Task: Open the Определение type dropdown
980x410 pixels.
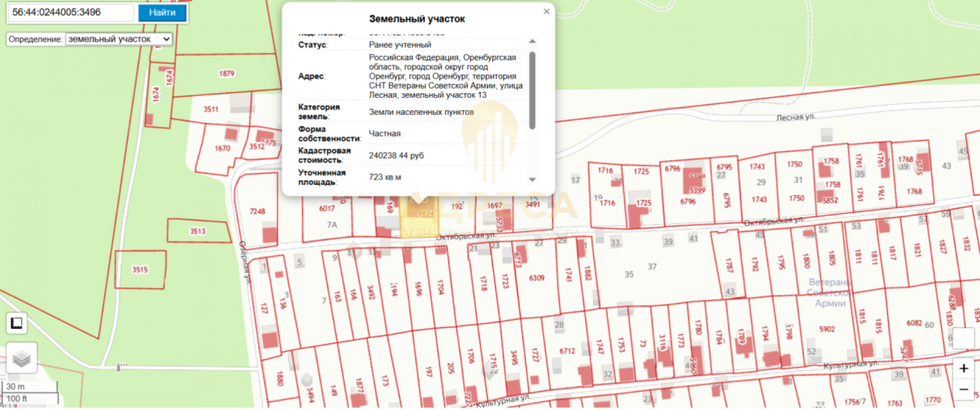Action: click(x=119, y=39)
